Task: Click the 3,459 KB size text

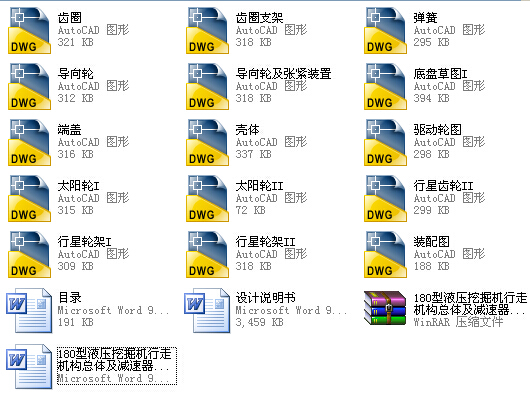Action: pyautogui.click(x=259, y=322)
